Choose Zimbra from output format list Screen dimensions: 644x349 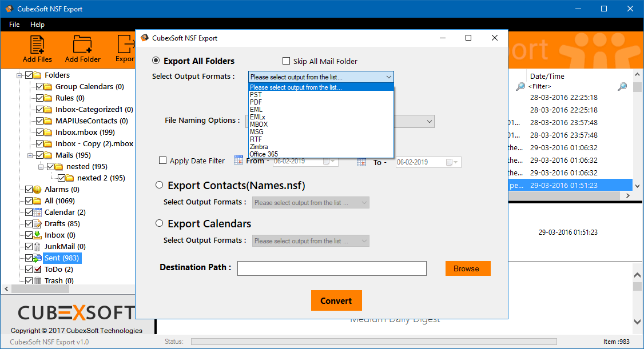click(x=321, y=147)
